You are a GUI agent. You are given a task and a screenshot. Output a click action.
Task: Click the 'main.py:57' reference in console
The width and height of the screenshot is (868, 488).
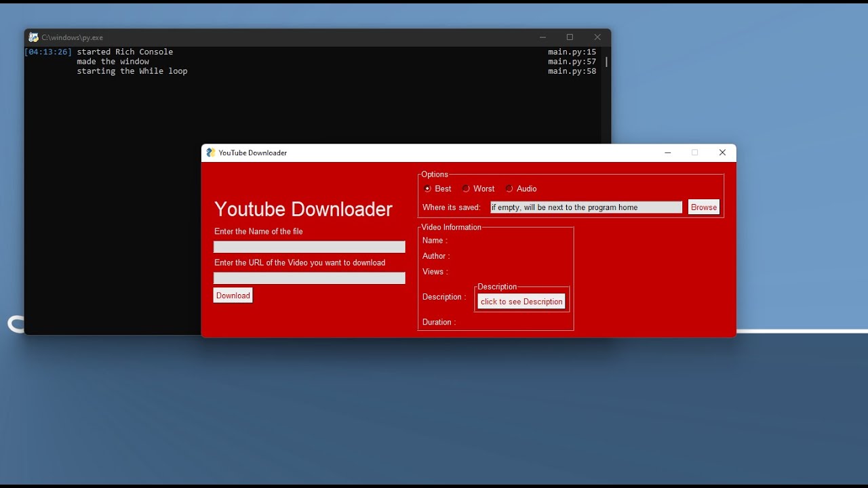tap(572, 61)
